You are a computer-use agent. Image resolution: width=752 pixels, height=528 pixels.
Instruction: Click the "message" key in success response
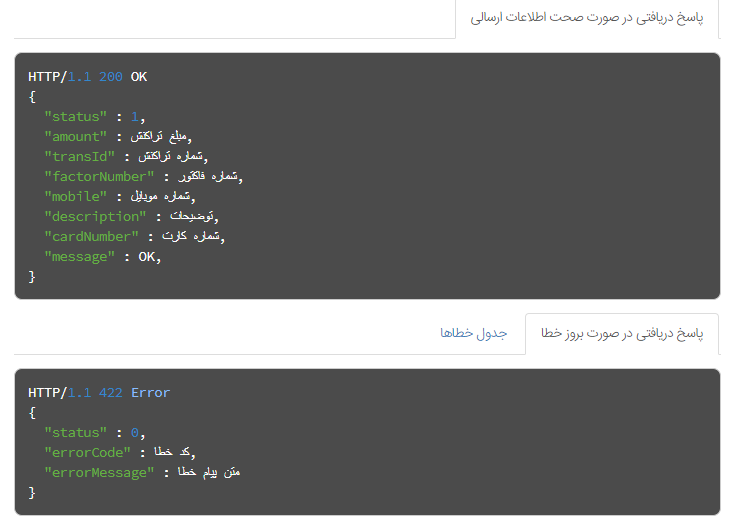80,257
